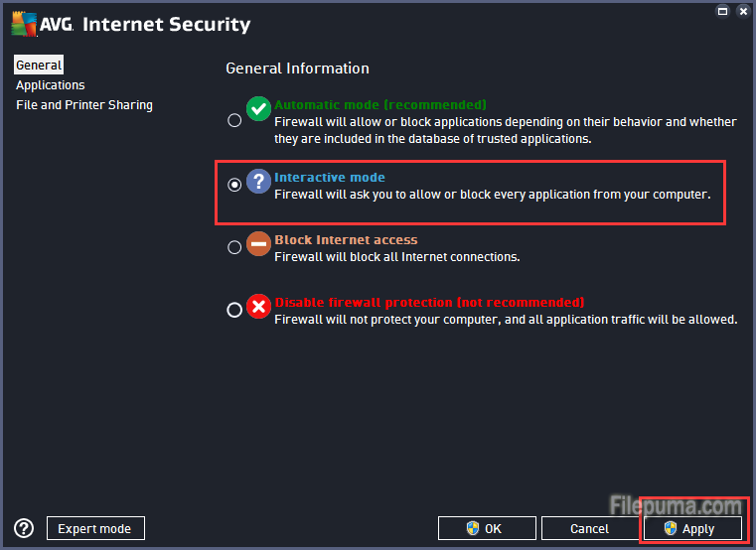Click the green checkmark Automatic mode icon

258,108
